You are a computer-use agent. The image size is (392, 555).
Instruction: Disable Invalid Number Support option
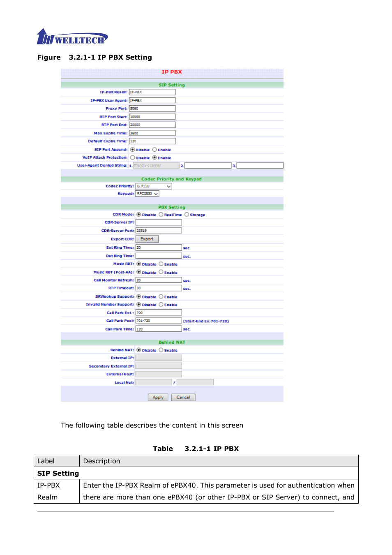click(139, 305)
